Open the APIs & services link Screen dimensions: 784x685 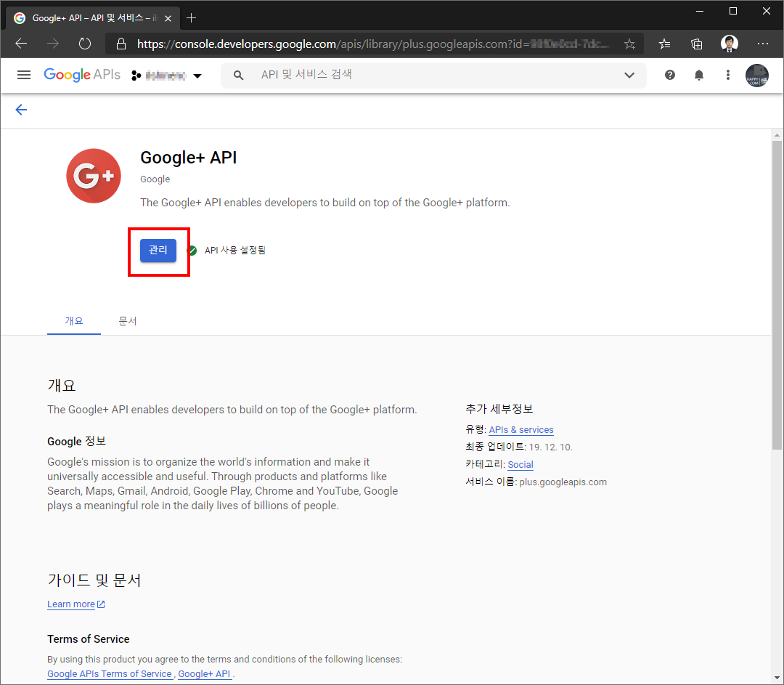coord(520,429)
